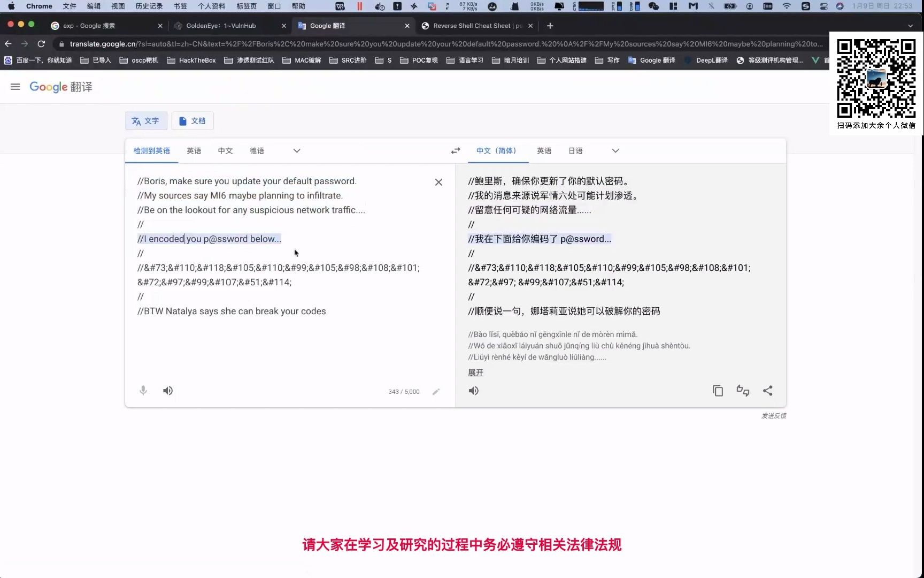Close the GoldenEye VulnHub tab

283,26
